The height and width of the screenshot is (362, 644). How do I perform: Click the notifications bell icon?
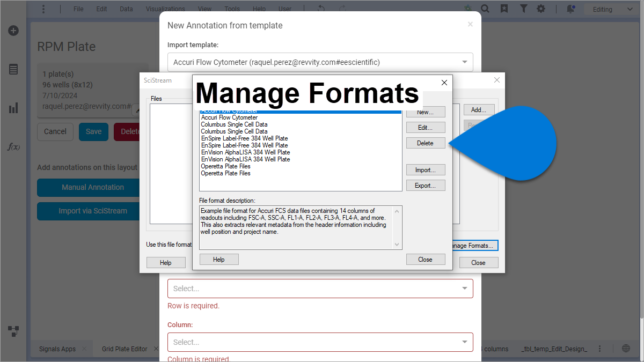pos(570,9)
